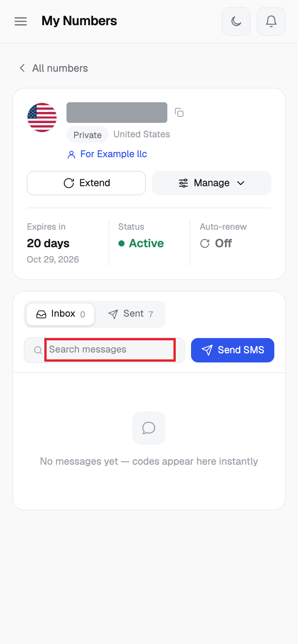Open notifications via the bell icon
The height and width of the screenshot is (644, 298).
(271, 21)
